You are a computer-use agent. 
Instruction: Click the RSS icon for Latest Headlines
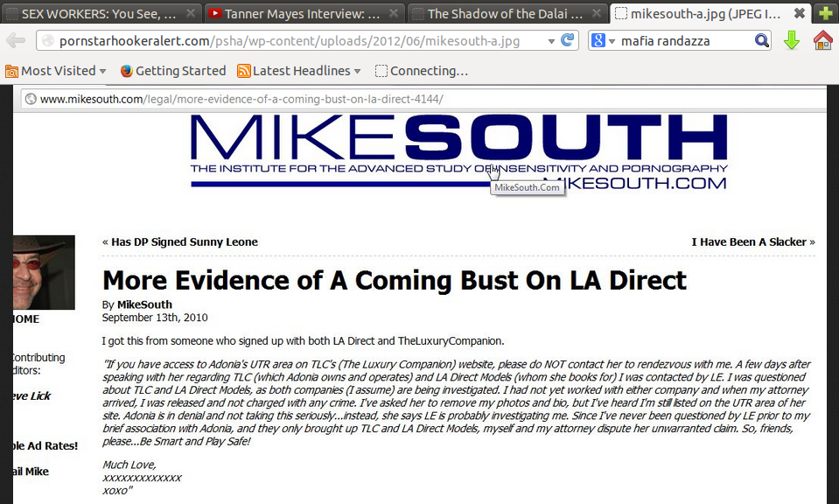[244, 71]
